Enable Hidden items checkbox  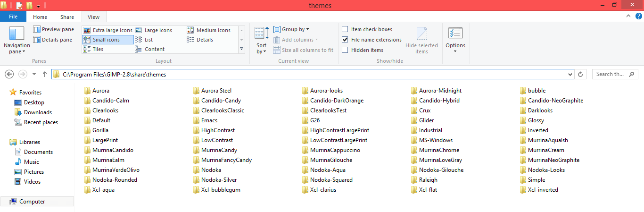345,50
